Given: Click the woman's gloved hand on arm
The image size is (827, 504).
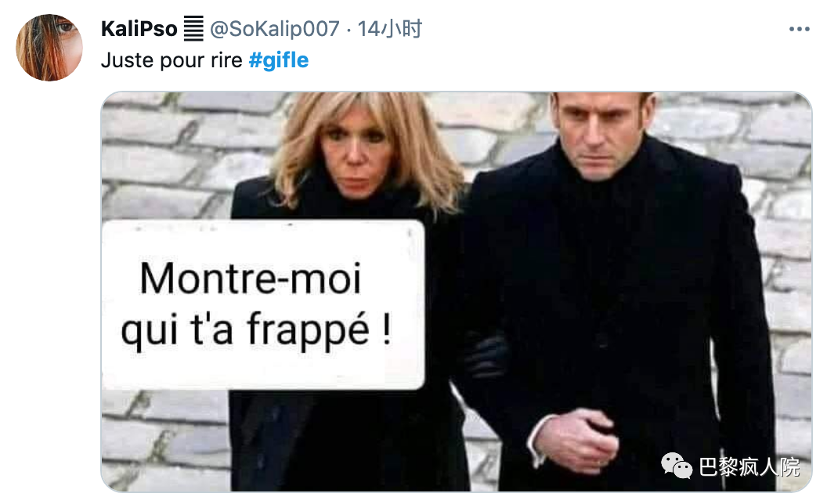Looking at the screenshot, I should [484, 356].
